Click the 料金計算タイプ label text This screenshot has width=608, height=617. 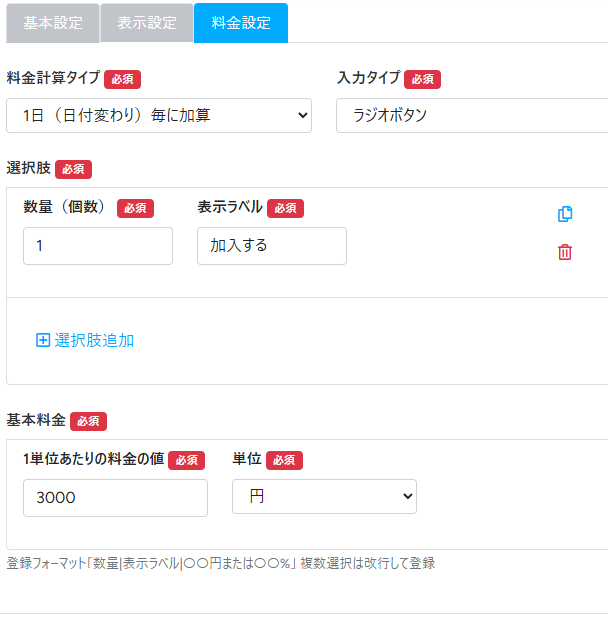pos(53,78)
